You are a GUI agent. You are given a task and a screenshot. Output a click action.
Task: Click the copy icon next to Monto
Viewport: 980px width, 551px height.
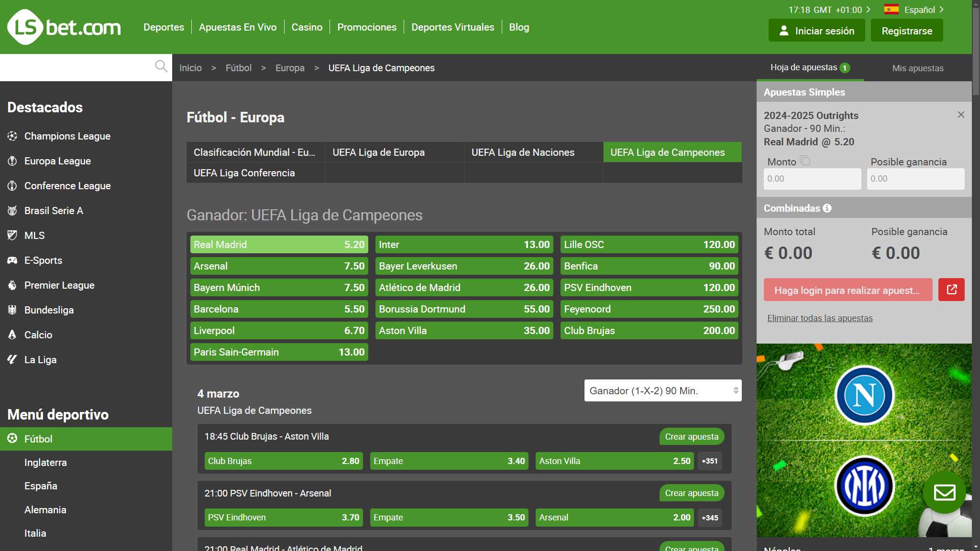(805, 161)
